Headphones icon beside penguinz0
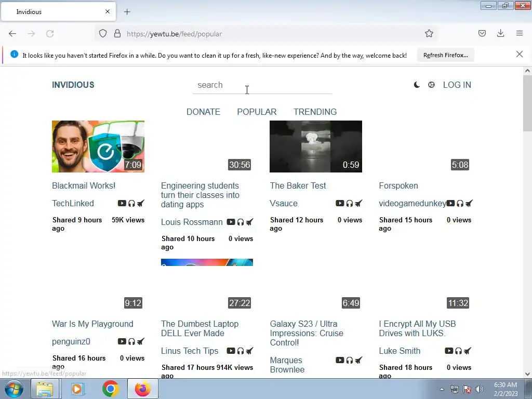 point(131,341)
